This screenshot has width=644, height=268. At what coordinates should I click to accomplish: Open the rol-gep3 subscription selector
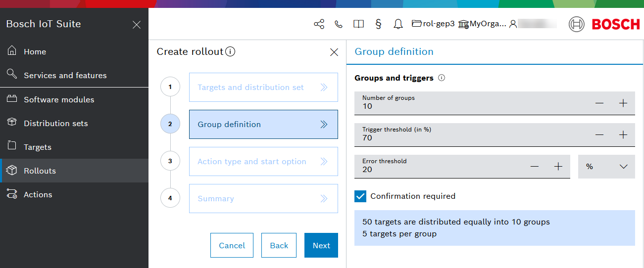coord(433,24)
